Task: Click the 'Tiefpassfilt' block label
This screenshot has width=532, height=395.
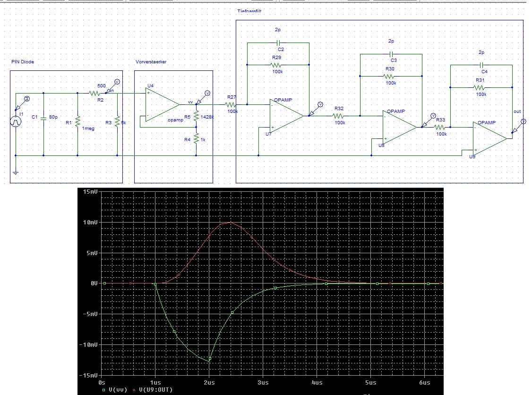Action: point(249,11)
